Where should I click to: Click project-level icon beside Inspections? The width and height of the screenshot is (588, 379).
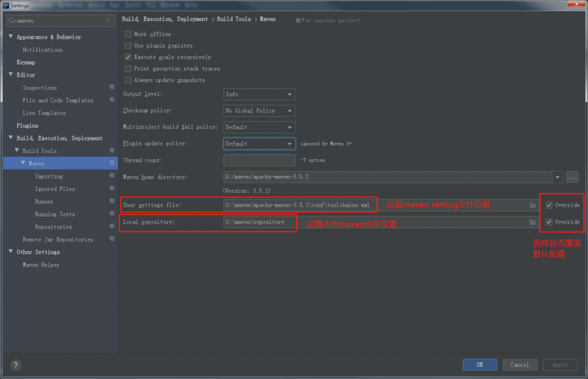[x=112, y=88]
